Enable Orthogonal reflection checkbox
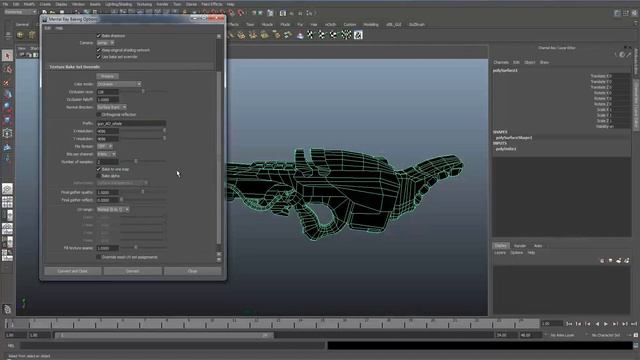Screen dimensions: 640x360 [98, 115]
